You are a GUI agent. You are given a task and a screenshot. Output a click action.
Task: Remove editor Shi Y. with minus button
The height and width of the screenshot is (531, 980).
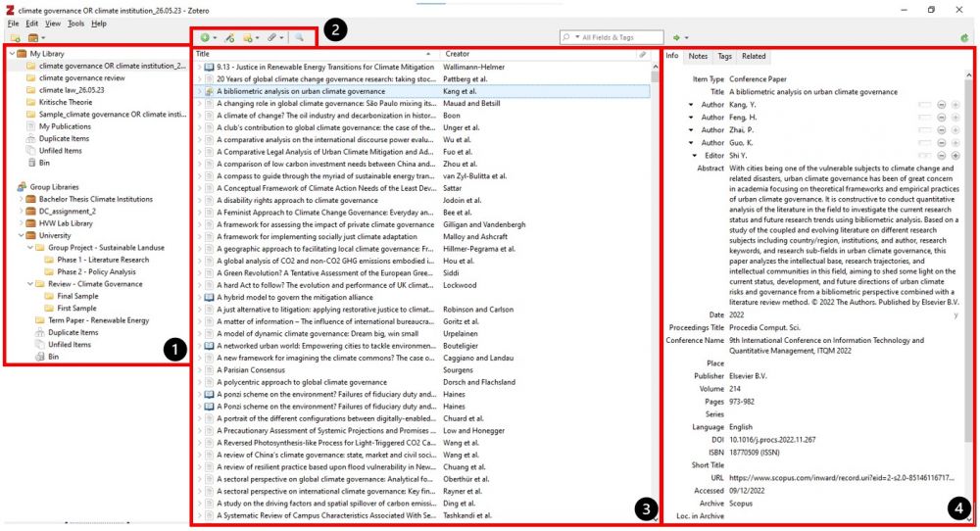pos(941,156)
